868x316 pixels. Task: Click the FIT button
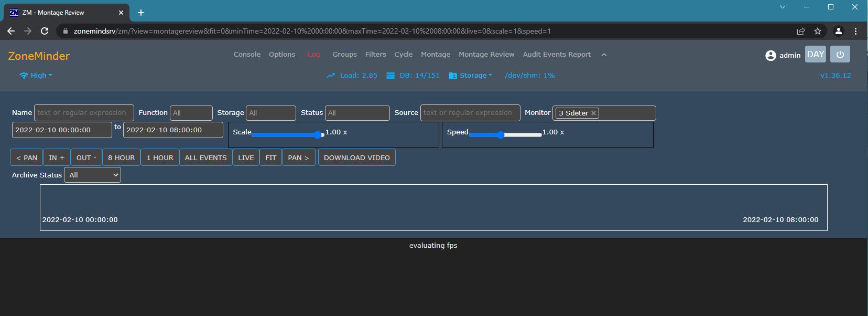pyautogui.click(x=271, y=157)
